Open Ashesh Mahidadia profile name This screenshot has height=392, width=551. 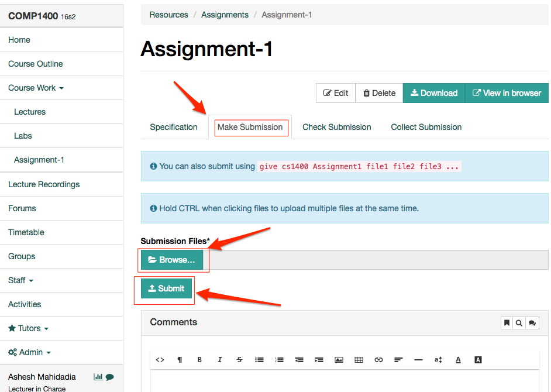tap(42, 377)
